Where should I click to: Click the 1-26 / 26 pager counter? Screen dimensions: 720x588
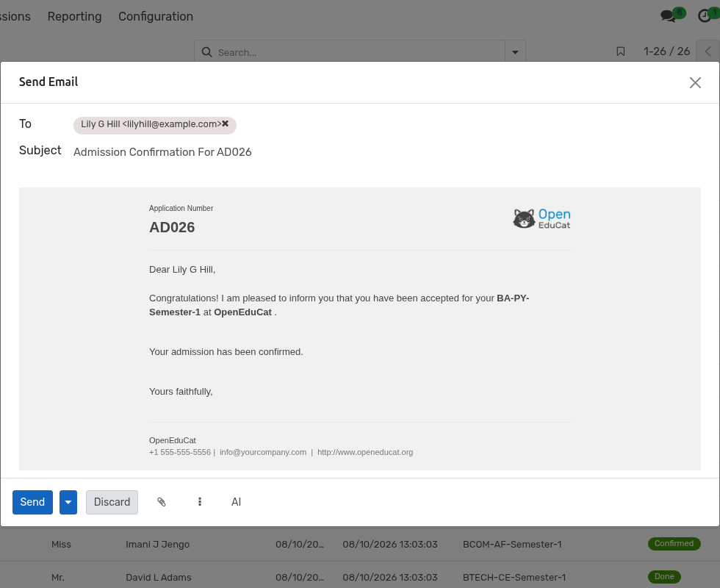point(667,51)
